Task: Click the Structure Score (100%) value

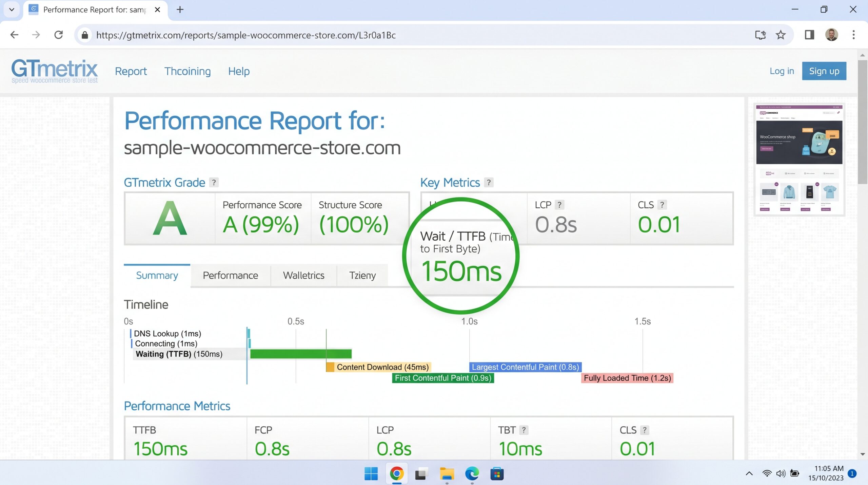Action: pyautogui.click(x=354, y=224)
